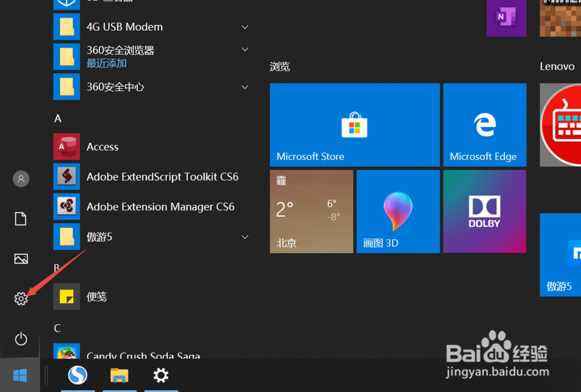Click the 最近添加 label under 360安全浏览器
This screenshot has height=392, width=581.
[x=107, y=63]
